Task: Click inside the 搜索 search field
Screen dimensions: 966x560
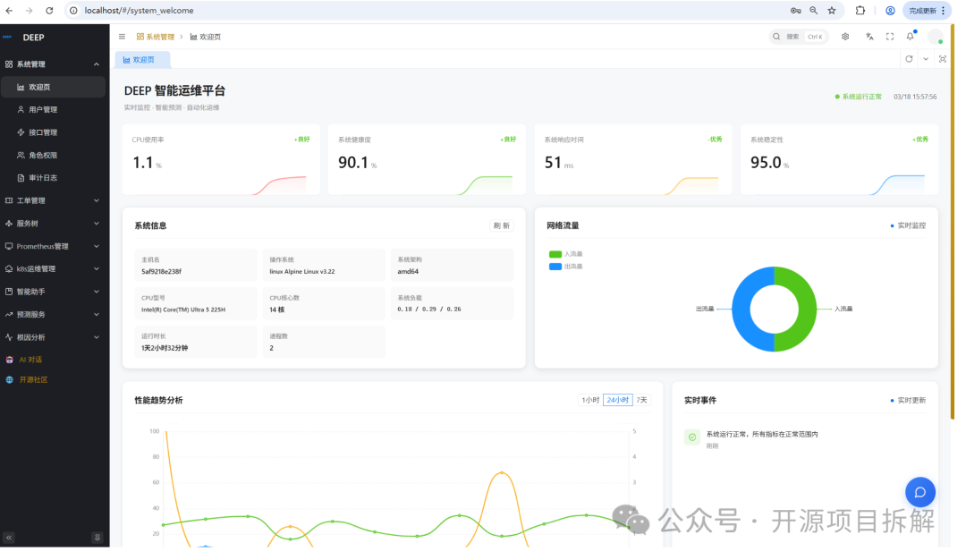Action: pyautogui.click(x=796, y=37)
